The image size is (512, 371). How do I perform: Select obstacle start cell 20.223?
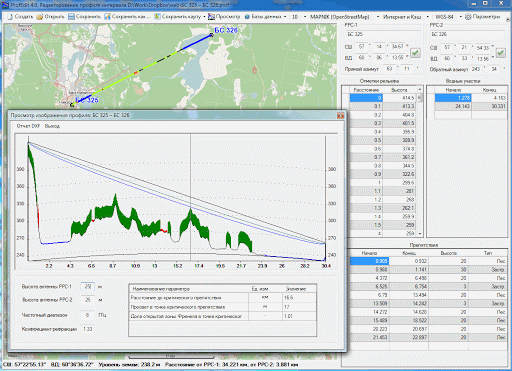pos(369,329)
